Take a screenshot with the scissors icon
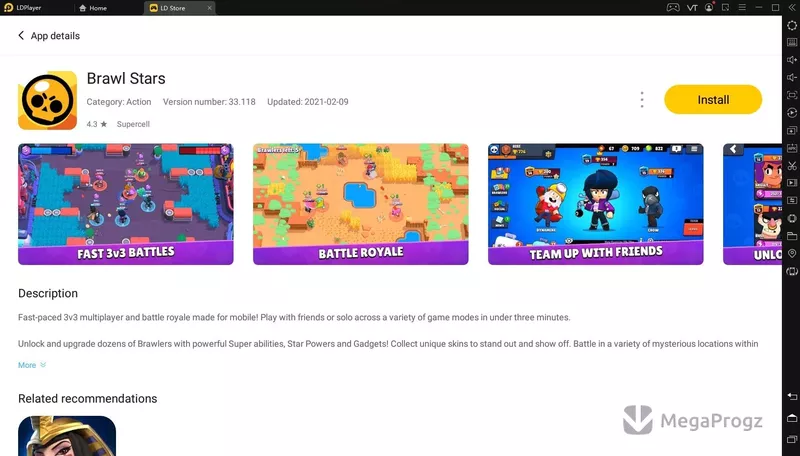The width and height of the screenshot is (800, 456). pos(792,166)
